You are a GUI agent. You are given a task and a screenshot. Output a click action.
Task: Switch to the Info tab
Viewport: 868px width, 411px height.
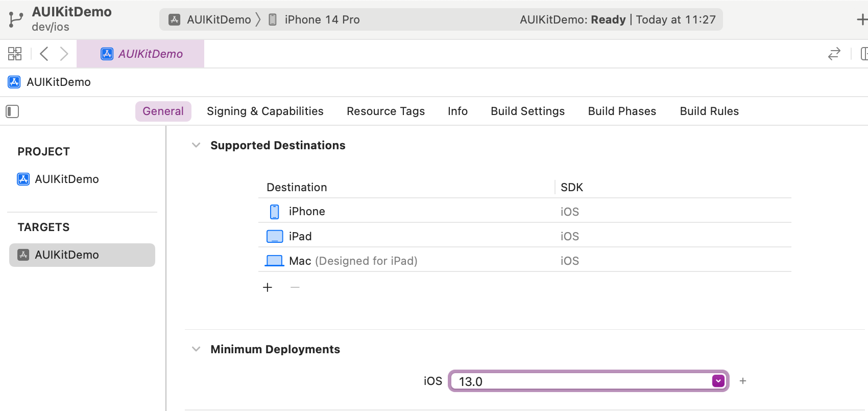(x=457, y=111)
